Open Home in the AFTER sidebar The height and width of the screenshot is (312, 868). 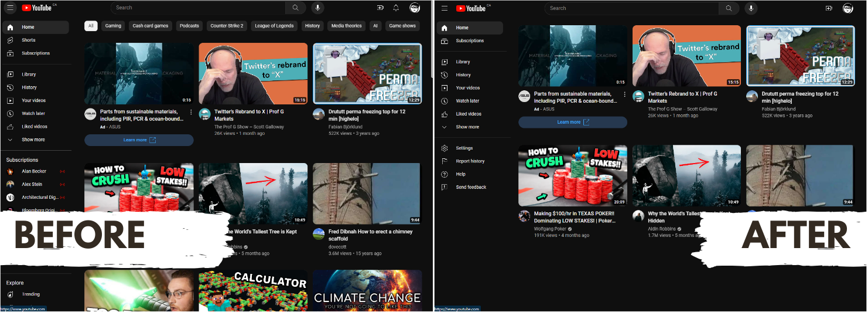470,28
